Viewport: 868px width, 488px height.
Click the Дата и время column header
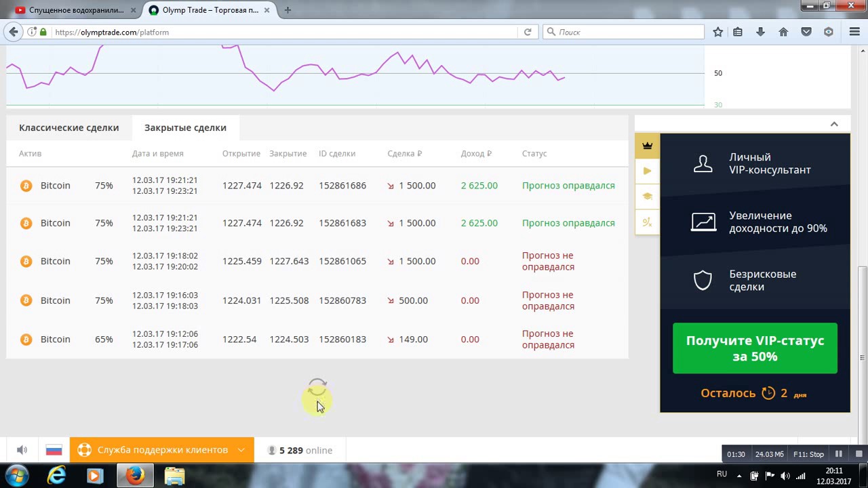[x=157, y=154]
